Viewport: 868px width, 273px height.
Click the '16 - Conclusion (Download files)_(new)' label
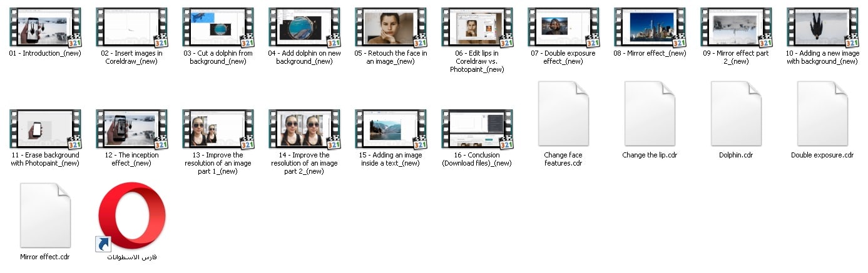pos(477,159)
